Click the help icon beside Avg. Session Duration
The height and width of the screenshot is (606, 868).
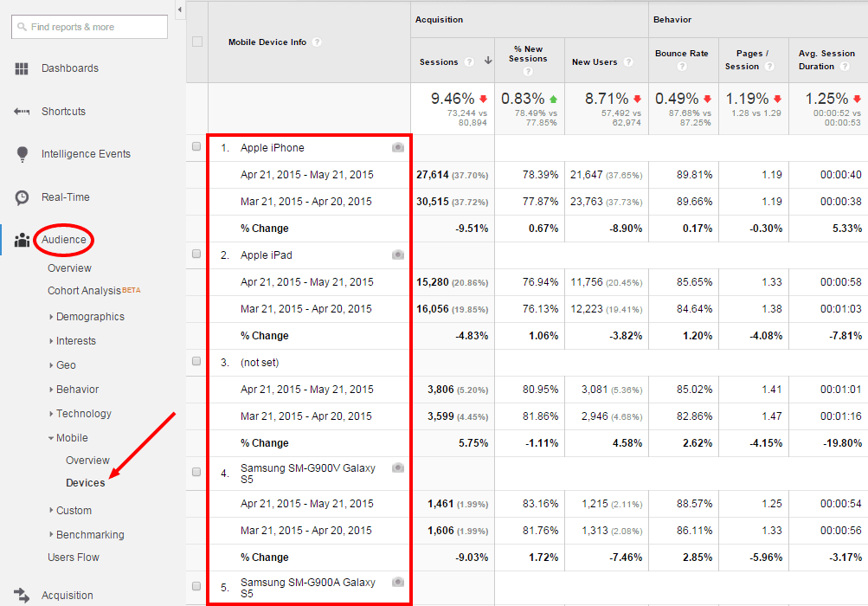pyautogui.click(x=845, y=67)
